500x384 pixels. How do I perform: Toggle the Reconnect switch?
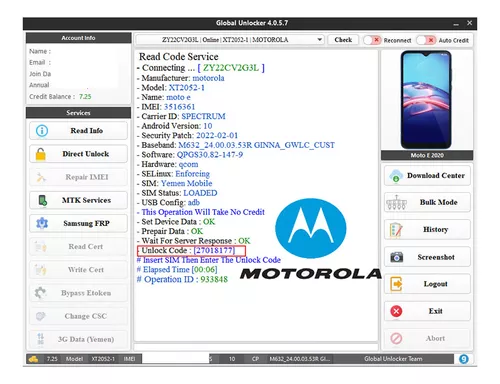pyautogui.click(x=372, y=40)
